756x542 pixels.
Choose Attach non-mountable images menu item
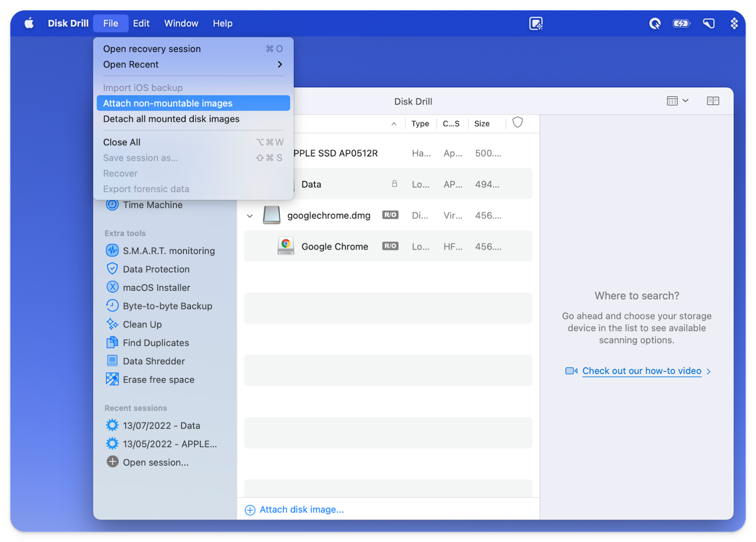[193, 103]
